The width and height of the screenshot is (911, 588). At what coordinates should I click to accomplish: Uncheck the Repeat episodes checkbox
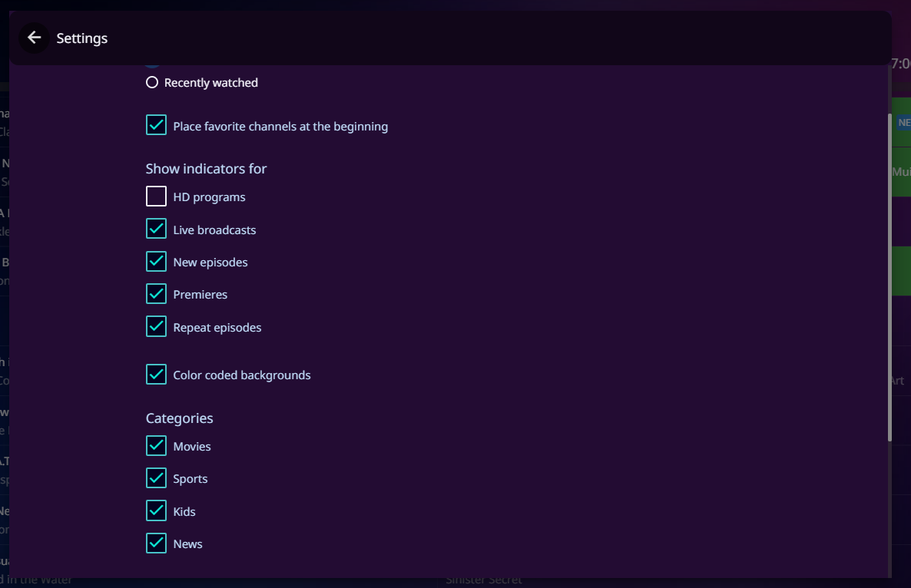pos(156,326)
